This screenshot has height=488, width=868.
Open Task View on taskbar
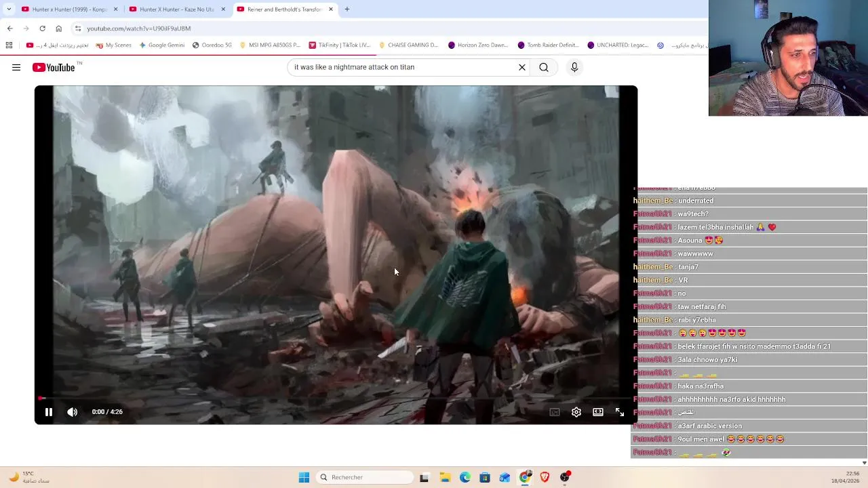(424, 477)
